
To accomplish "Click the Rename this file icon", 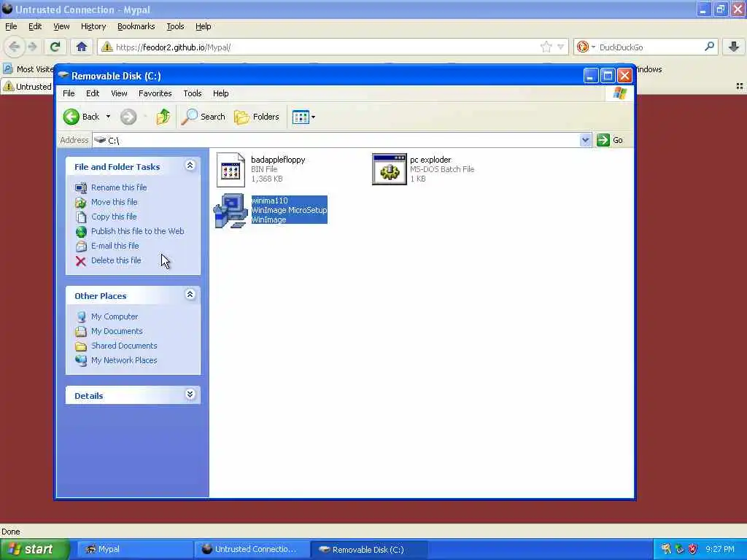I will (x=81, y=187).
